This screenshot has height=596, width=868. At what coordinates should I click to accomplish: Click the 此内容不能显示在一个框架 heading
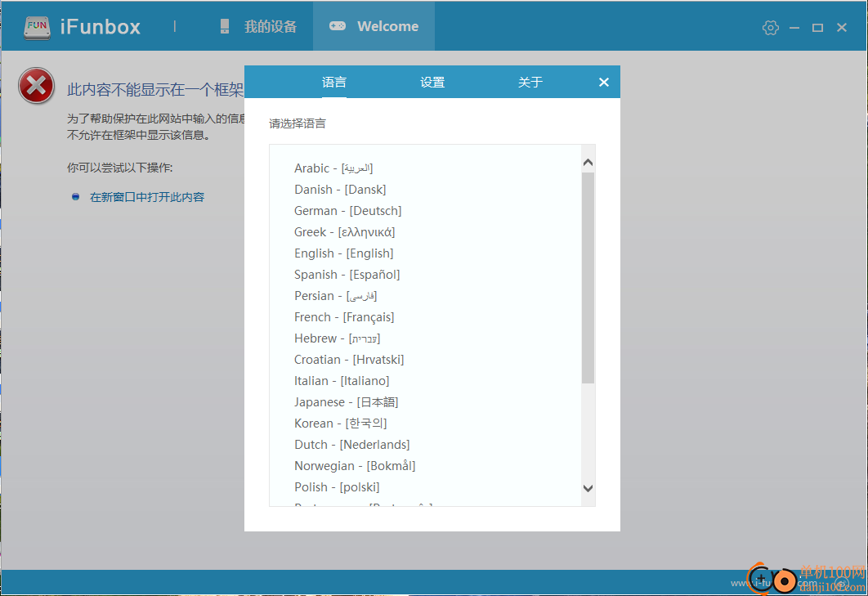tap(155, 89)
